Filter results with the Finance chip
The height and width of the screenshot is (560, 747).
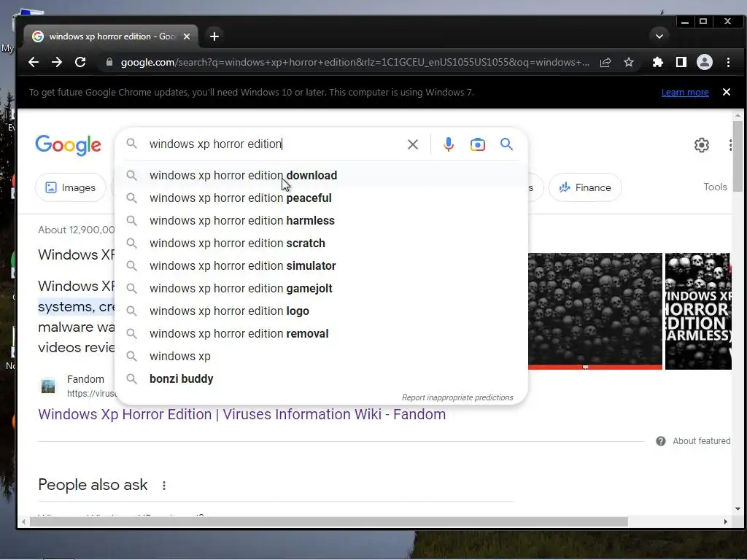[586, 187]
